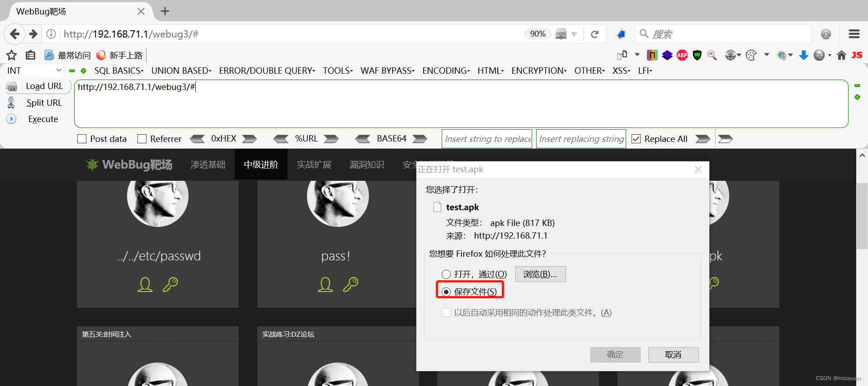Open the INT type dropdown
Image resolution: width=868 pixels, height=386 pixels.
[34, 71]
